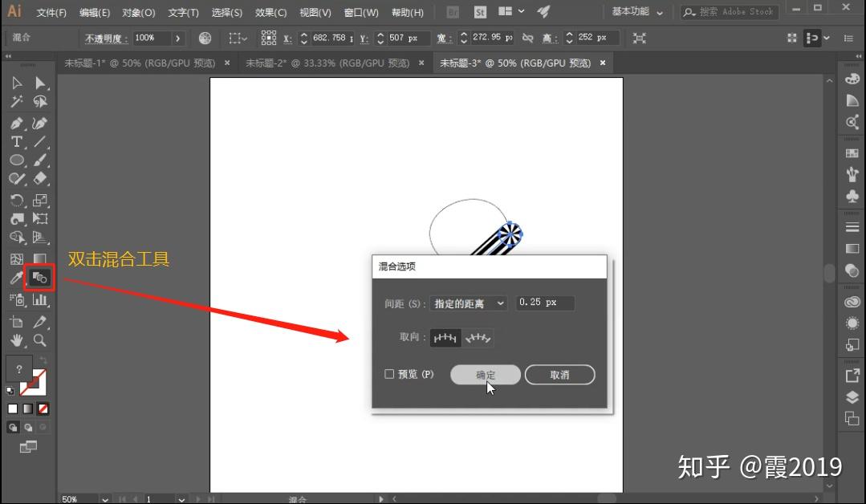Click the 确定 button in Blend Options

coord(486,375)
